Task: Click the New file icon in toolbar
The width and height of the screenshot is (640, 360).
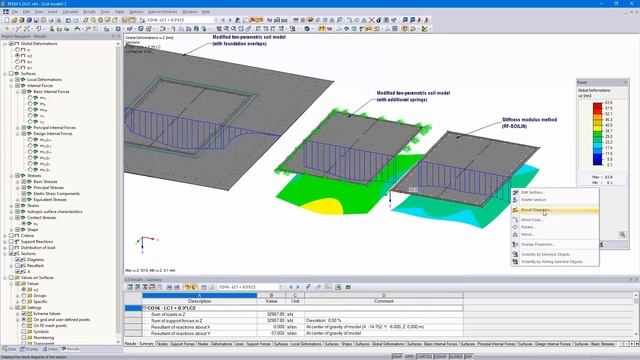Action: [7, 20]
